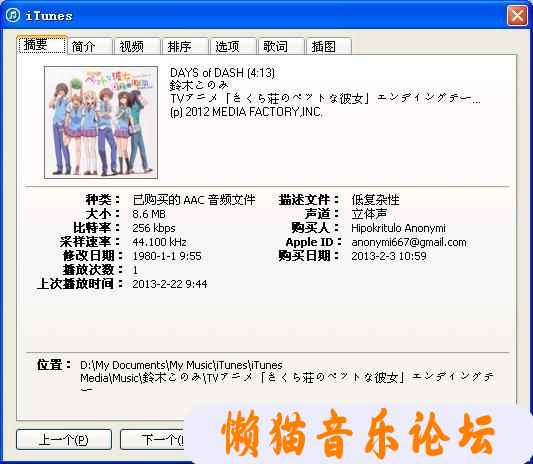Click the 下一个 next button
Viewport: 533px width, 464px height.
[152, 440]
